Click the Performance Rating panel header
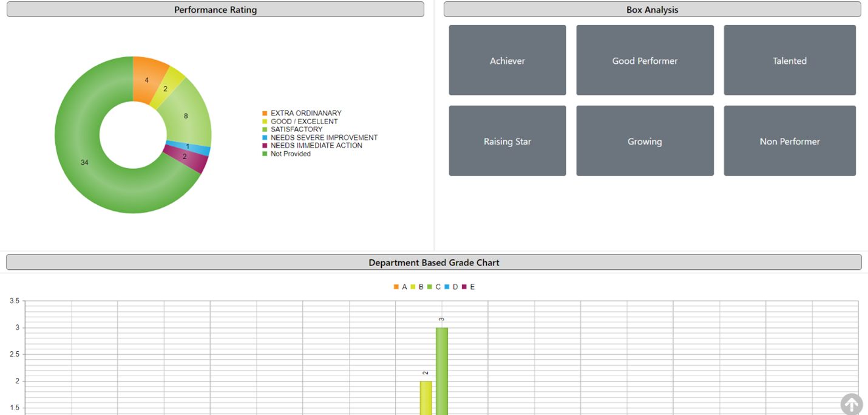Image resolution: width=868 pixels, height=415 pixels. pos(215,10)
